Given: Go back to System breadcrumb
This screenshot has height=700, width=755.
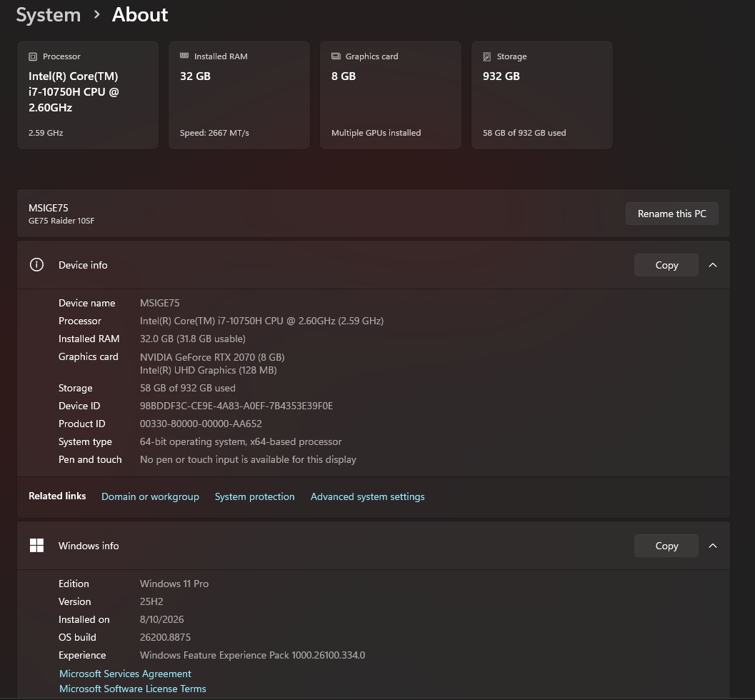Looking at the screenshot, I should coord(48,15).
